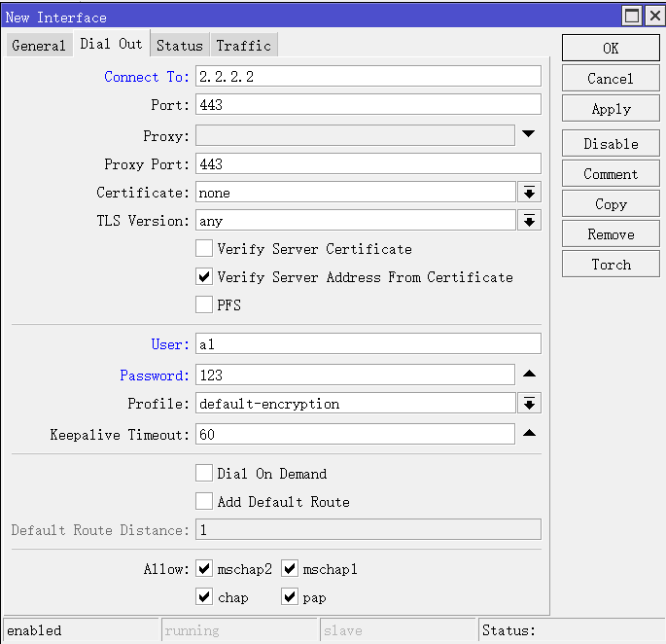The image size is (666, 644).
Task: Expand the Proxy field arrow
Action: click(x=528, y=134)
